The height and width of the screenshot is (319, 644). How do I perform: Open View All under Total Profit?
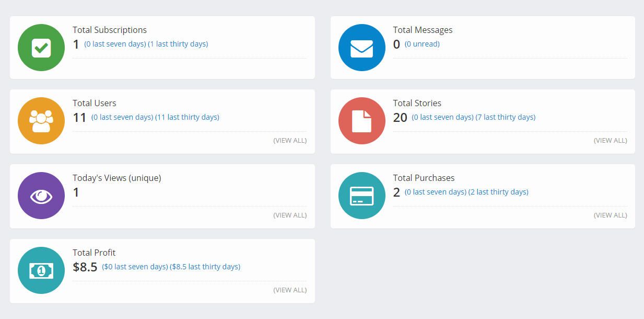point(290,290)
